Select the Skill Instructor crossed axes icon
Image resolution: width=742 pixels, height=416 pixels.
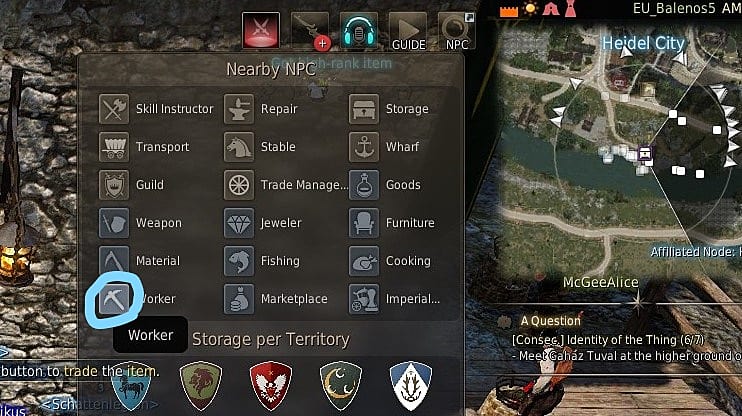click(114, 109)
